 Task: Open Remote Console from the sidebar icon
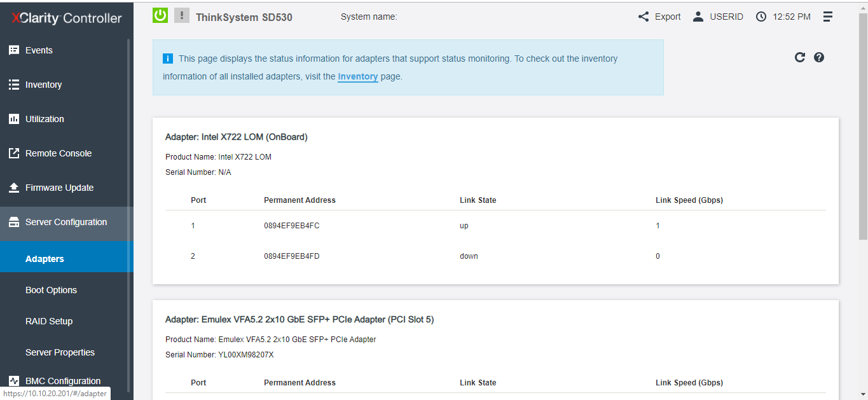point(13,153)
